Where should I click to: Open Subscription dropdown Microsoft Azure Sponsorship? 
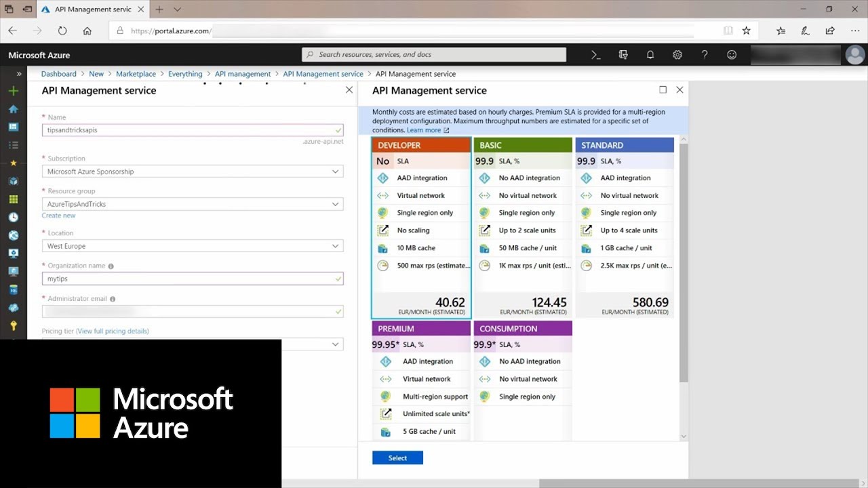pos(193,171)
